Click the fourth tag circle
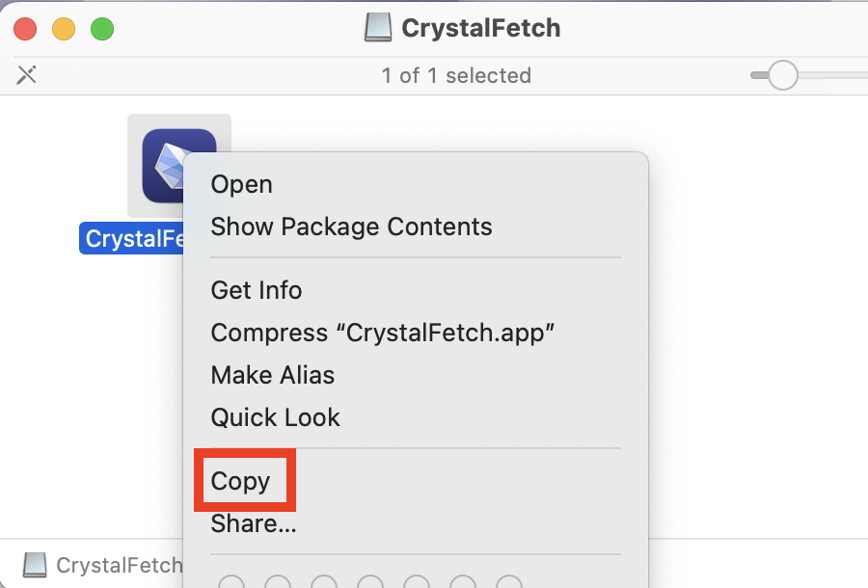868x588 pixels. pos(370,582)
